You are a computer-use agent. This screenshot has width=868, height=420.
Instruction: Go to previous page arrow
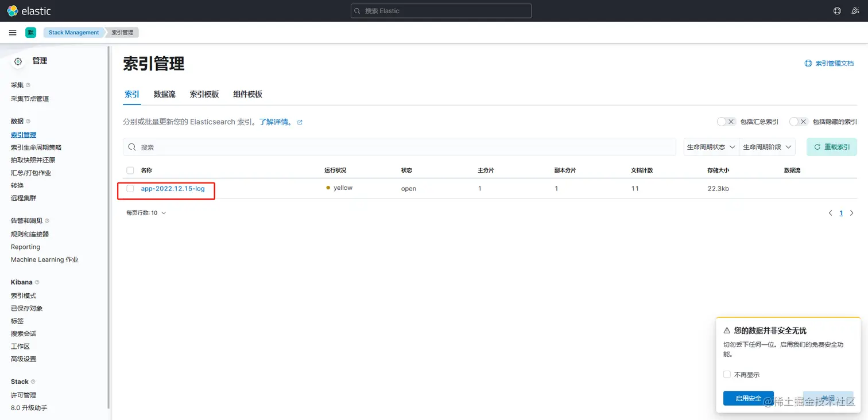(830, 213)
